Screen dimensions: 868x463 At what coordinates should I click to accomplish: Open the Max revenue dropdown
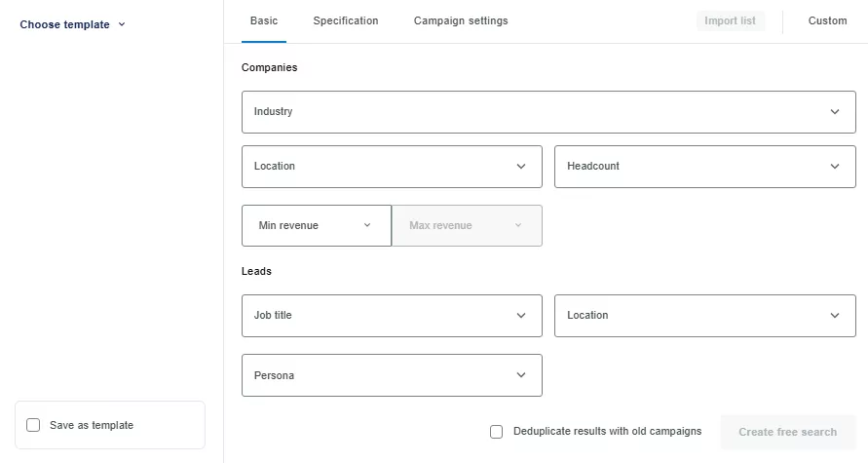click(467, 226)
